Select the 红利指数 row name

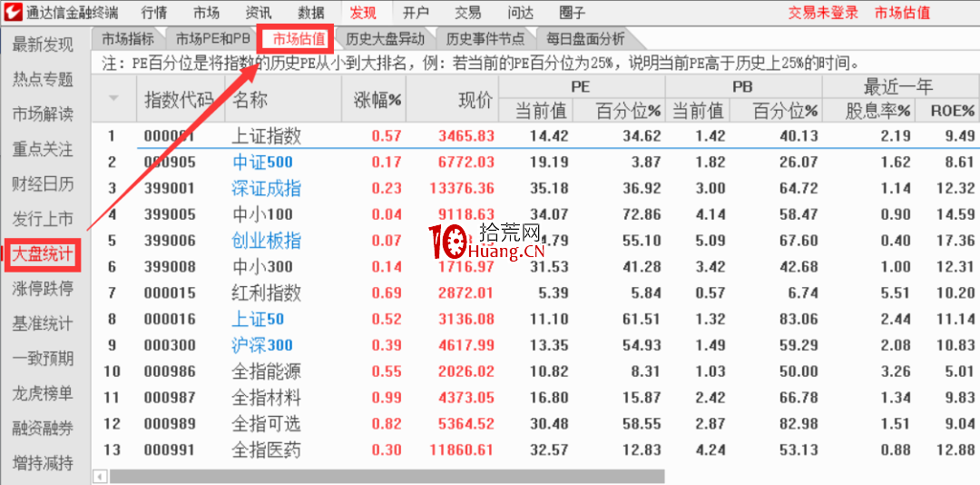click(266, 292)
